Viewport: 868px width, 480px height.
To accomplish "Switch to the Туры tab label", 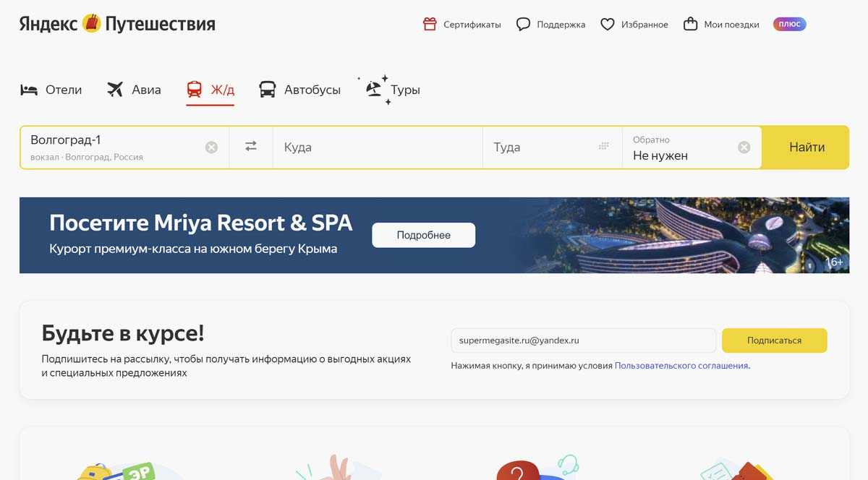I will 405,90.
